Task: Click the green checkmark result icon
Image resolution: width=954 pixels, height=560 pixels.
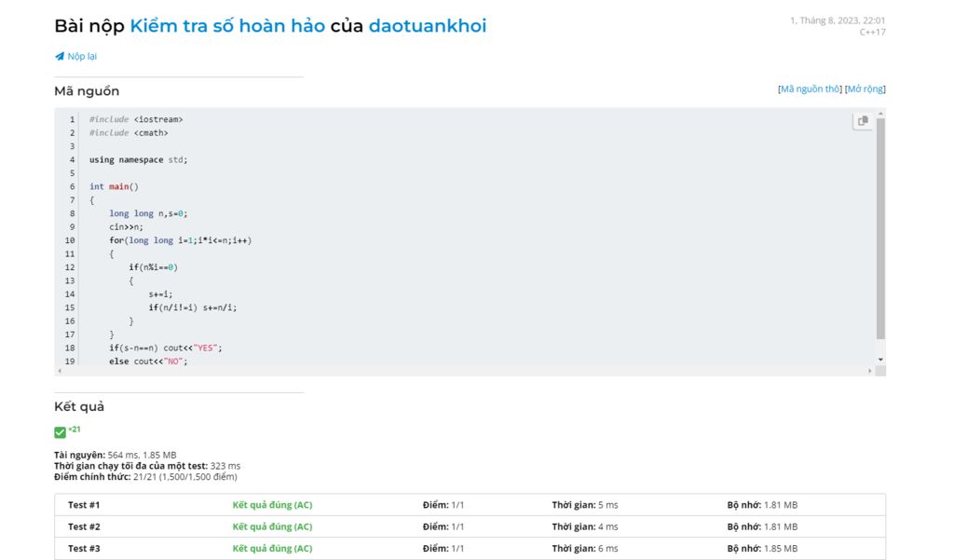Action: [x=60, y=432]
